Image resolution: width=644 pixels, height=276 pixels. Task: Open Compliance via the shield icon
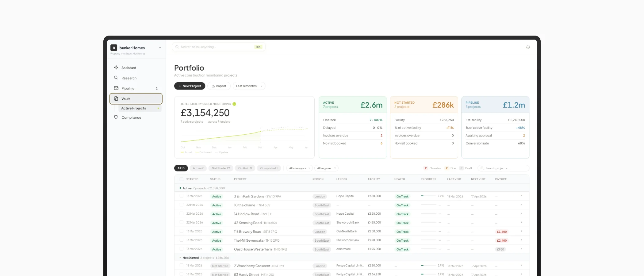pos(116,117)
